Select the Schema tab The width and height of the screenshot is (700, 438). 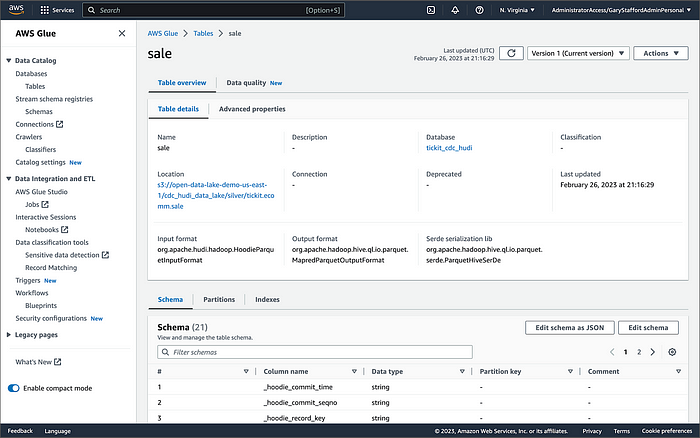[x=170, y=299]
